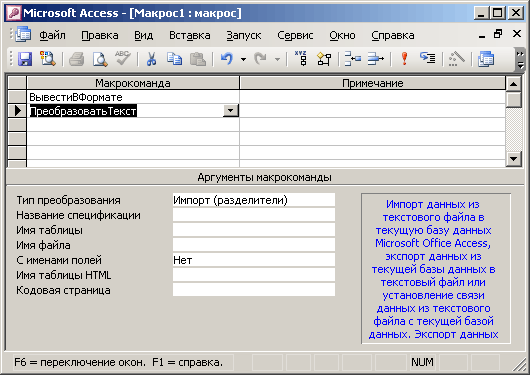530x375 pixels.
Task: Click the macro document icon in the menu bar
Action: 23,35
